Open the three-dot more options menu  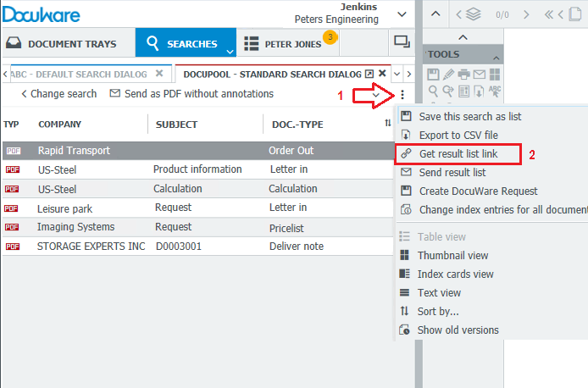[x=402, y=94]
